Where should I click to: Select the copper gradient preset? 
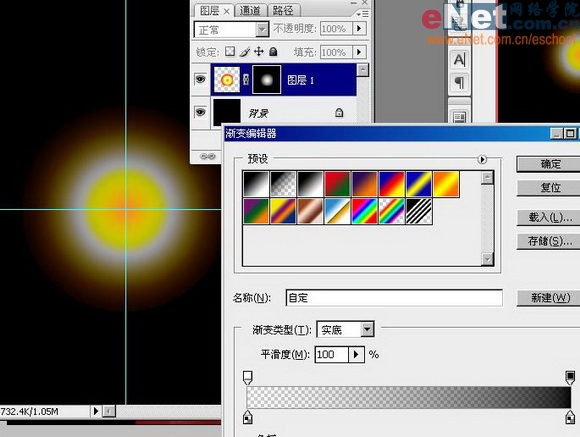click(x=310, y=211)
